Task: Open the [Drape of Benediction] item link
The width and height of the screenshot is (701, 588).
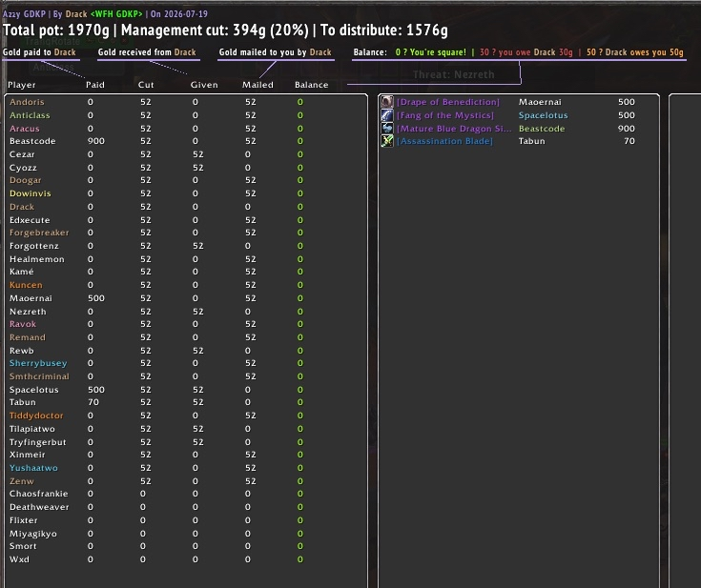Action: coord(448,102)
